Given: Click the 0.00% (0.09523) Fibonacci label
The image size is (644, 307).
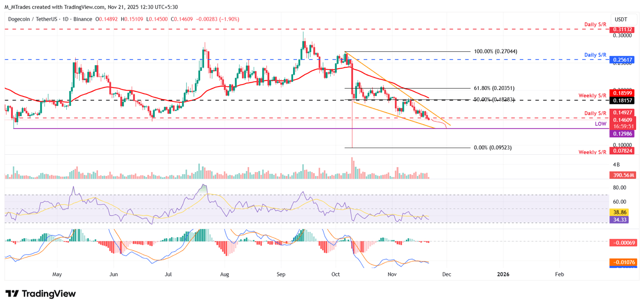Looking at the screenshot, I should click(494, 148).
